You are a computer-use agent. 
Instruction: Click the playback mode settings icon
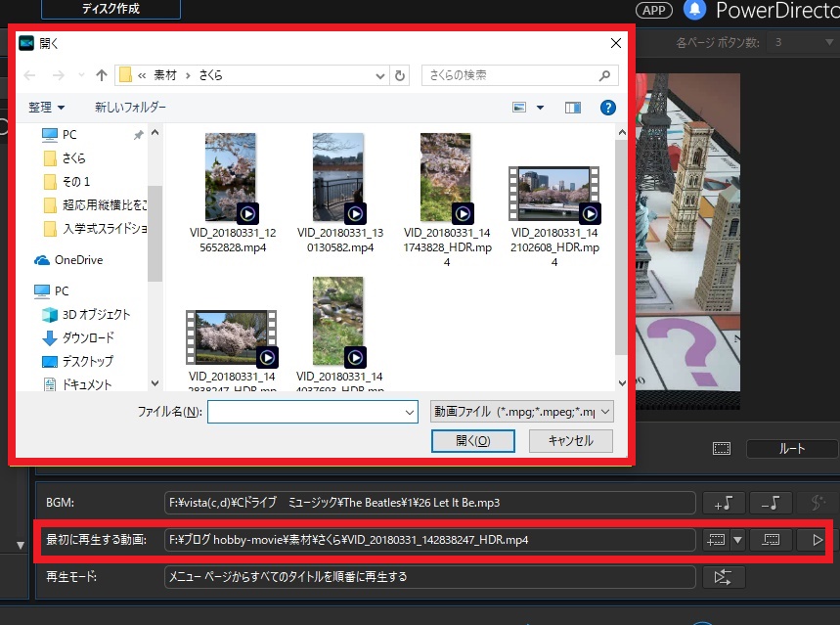coord(724,577)
